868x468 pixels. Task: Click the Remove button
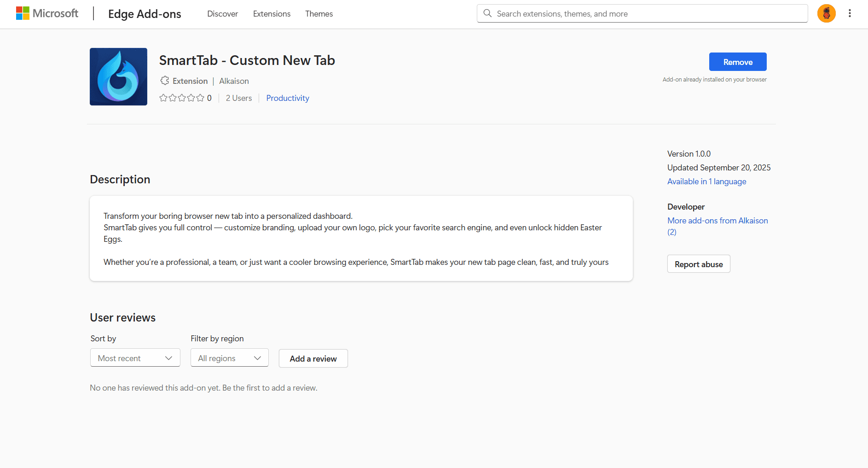tap(737, 61)
